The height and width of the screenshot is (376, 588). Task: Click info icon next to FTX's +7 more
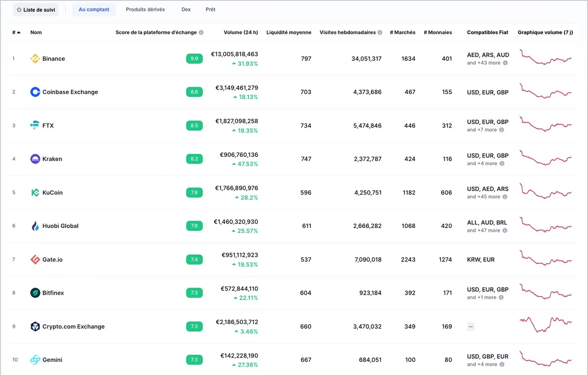(x=502, y=130)
